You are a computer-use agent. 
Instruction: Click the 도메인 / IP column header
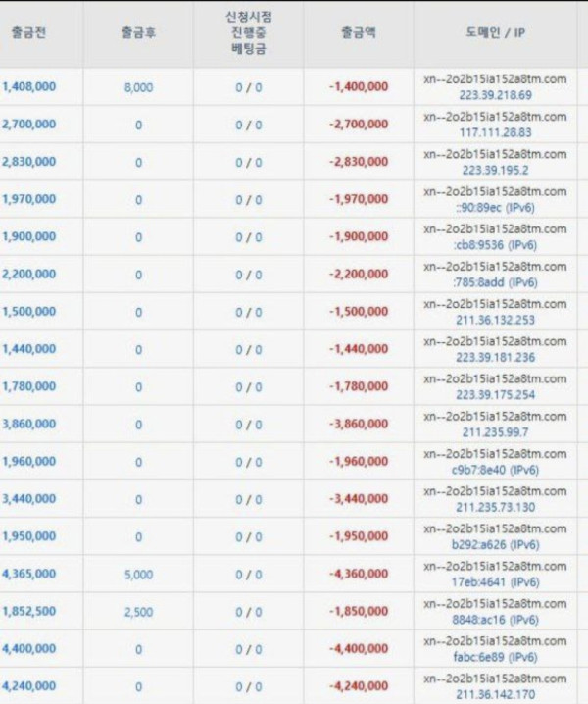pos(495,32)
